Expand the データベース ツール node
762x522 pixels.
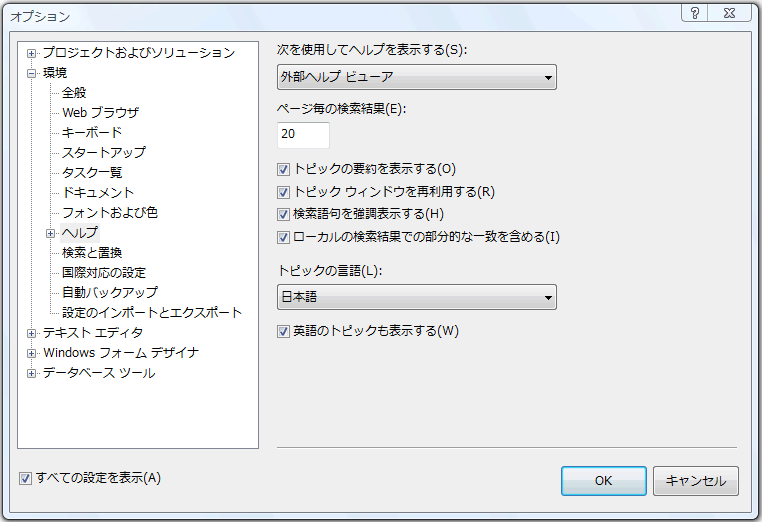click(x=32, y=373)
